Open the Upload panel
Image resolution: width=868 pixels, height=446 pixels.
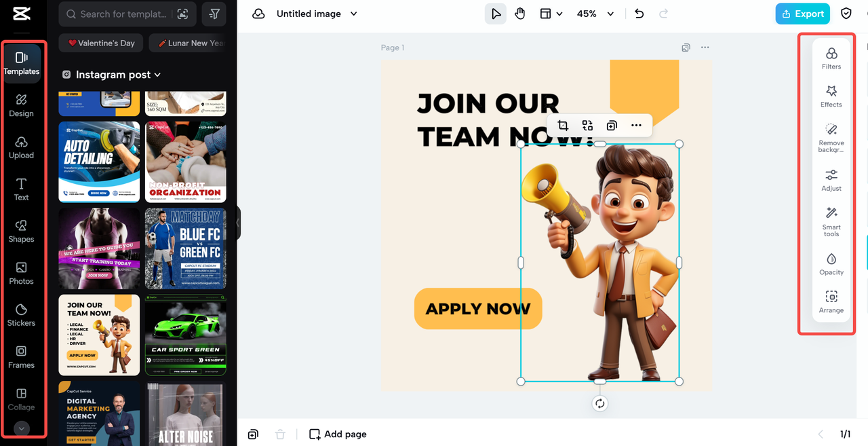click(x=22, y=147)
